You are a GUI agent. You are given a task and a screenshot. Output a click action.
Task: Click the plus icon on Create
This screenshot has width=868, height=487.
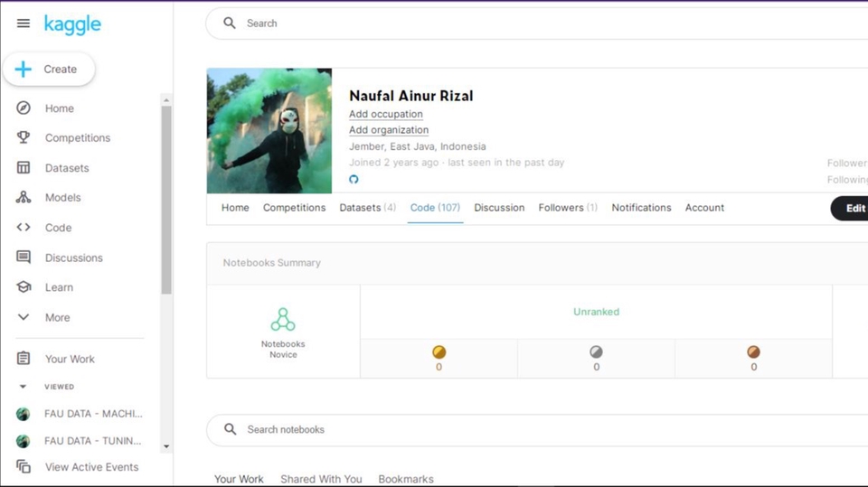pos(24,70)
